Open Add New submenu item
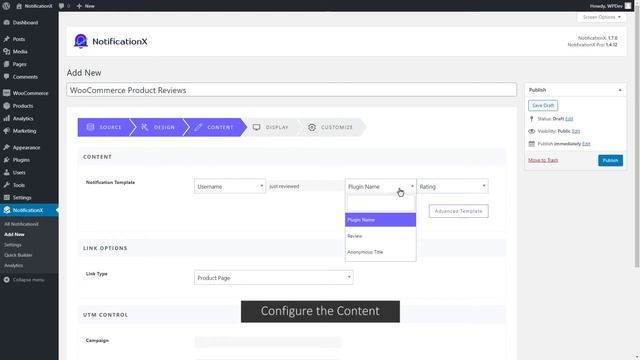The image size is (640, 360). click(x=14, y=234)
